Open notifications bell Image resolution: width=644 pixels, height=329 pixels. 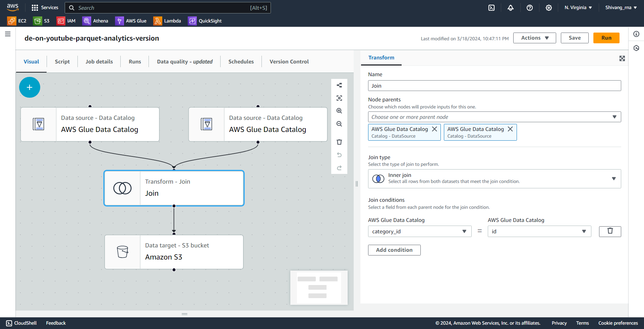point(511,8)
